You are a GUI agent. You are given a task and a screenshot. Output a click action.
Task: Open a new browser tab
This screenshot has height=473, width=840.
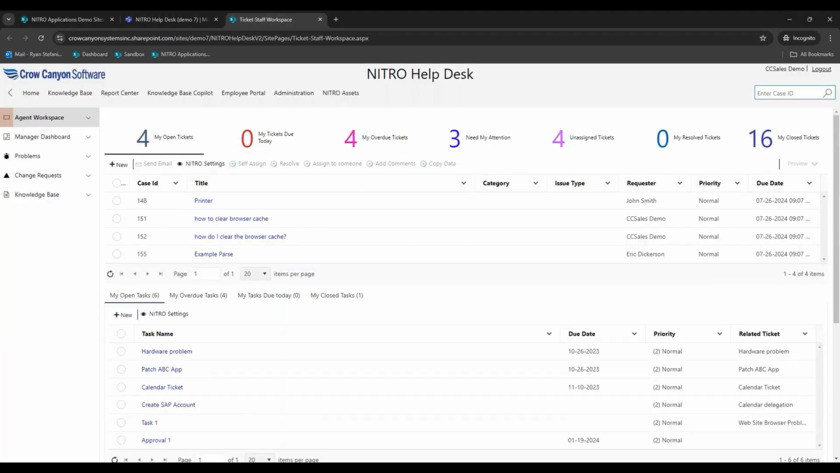tap(336, 19)
